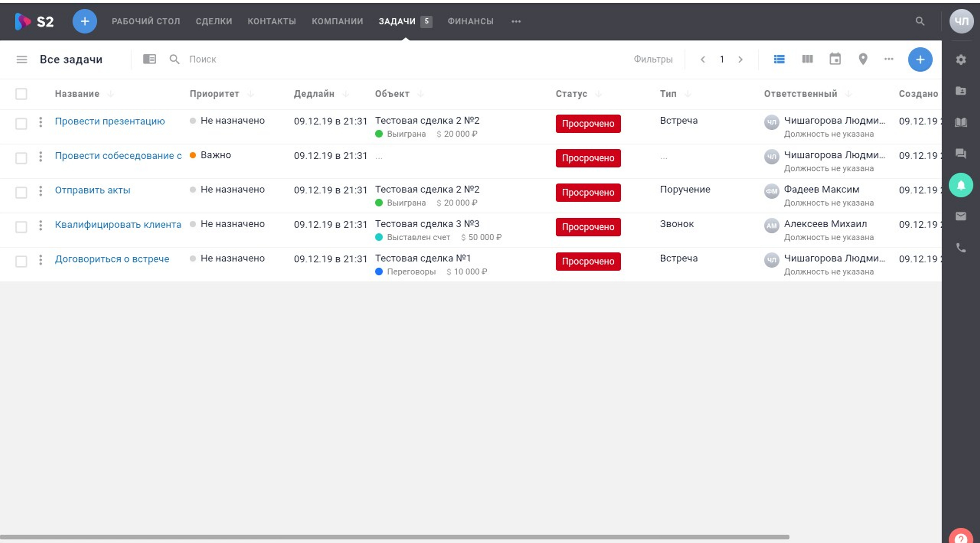The height and width of the screenshot is (543, 980).
Task: Open row menu for Провести презентацию
Action: pyautogui.click(x=41, y=122)
